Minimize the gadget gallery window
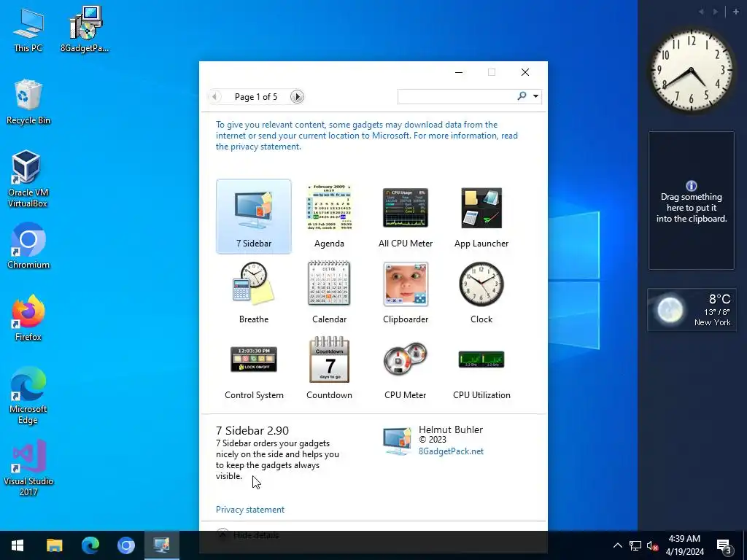Image resolution: width=747 pixels, height=560 pixels. click(459, 72)
